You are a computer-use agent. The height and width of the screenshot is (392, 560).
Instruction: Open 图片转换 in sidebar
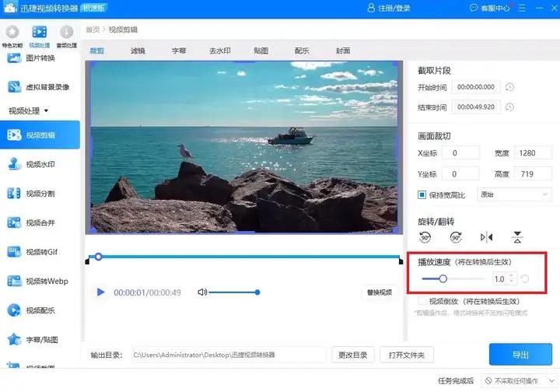[x=40, y=58]
